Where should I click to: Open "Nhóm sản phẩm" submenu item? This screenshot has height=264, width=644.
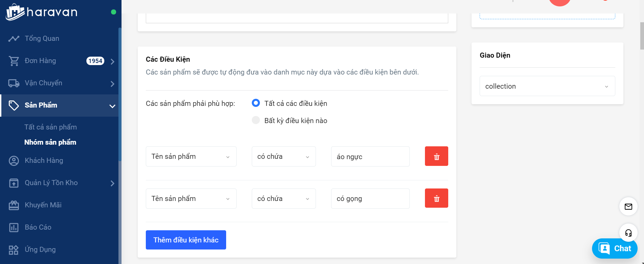point(50,142)
